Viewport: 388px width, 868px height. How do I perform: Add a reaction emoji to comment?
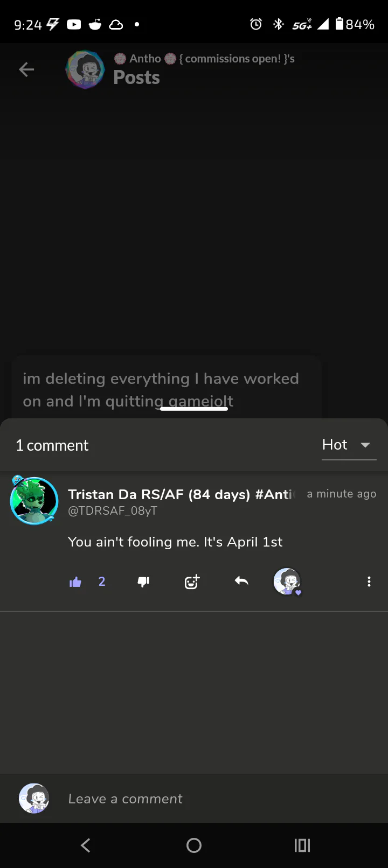click(192, 582)
